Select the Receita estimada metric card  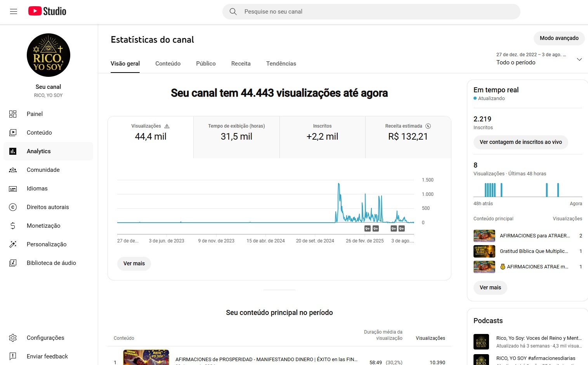pyautogui.click(x=408, y=137)
